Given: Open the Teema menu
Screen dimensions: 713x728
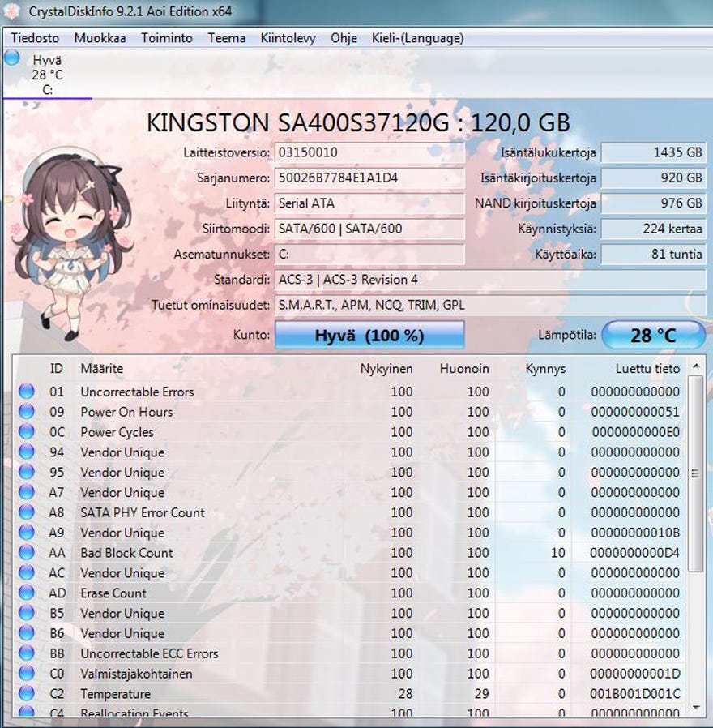Looking at the screenshot, I should click(226, 38).
